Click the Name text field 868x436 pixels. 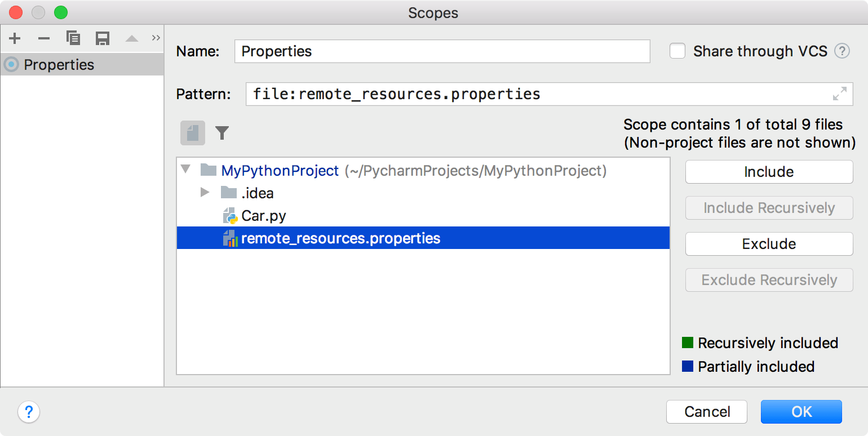click(442, 51)
